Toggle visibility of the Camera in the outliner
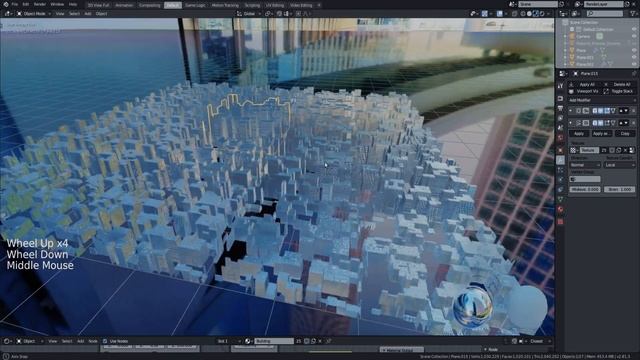 pos(634,36)
